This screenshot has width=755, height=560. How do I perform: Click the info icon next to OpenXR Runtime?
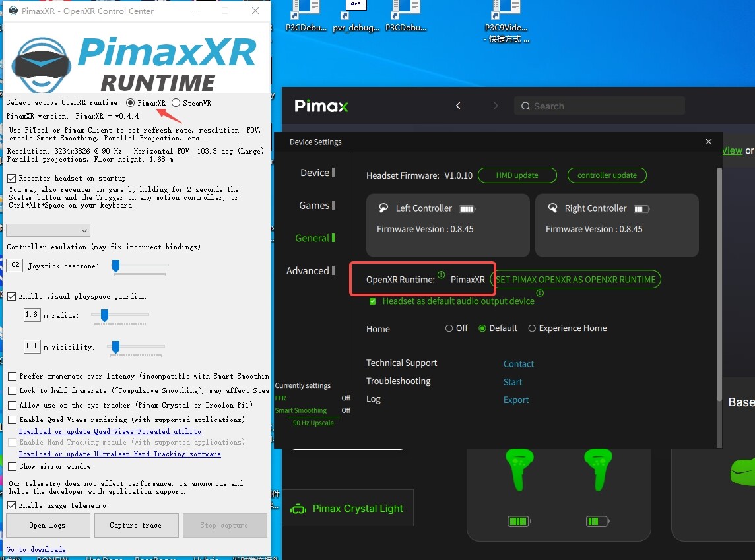pos(441,274)
